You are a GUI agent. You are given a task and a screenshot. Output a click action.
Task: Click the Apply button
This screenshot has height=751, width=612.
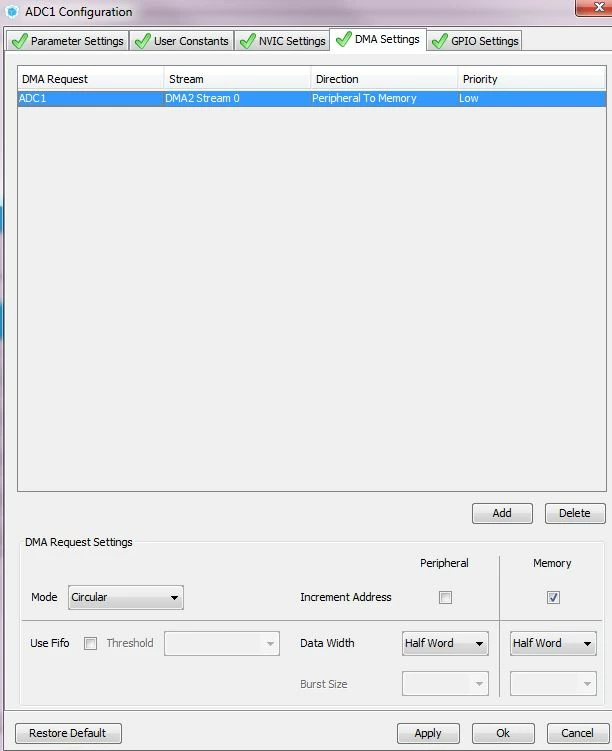(x=428, y=733)
